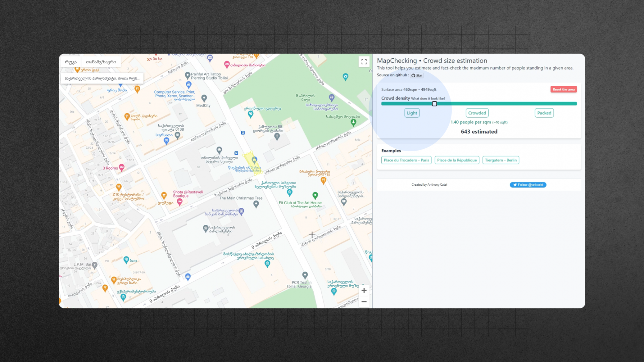This screenshot has width=644, height=362.
Task: Click the Z10 restaurant orange pin
Action: tap(119, 187)
